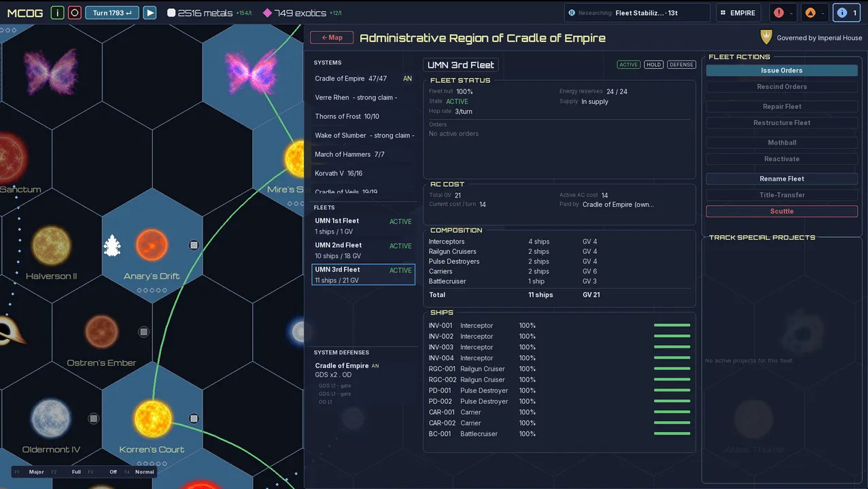
Task: Select UMN 1st Fleet
Action: pyautogui.click(x=364, y=226)
